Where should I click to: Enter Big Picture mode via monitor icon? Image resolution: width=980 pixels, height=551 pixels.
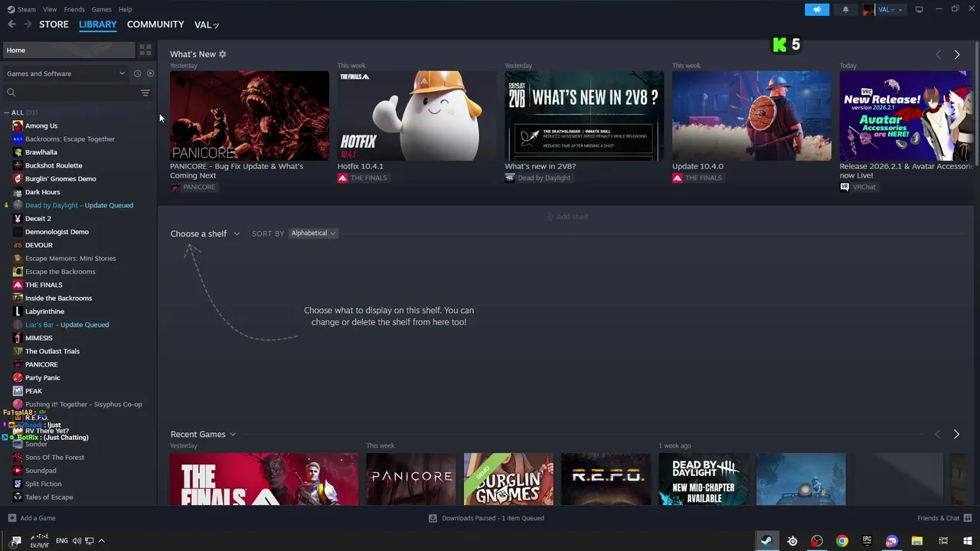click(919, 9)
